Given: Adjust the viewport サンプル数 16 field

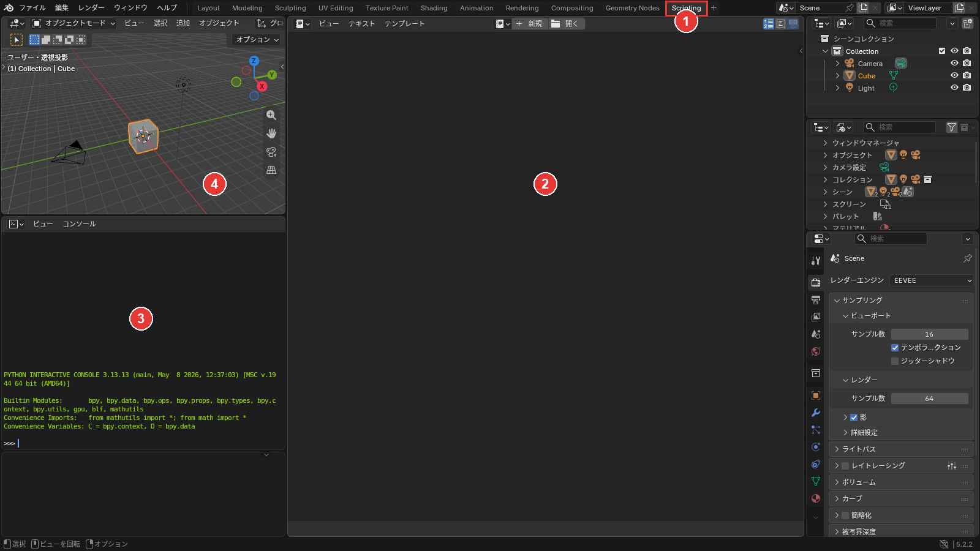Looking at the screenshot, I should 929,334.
